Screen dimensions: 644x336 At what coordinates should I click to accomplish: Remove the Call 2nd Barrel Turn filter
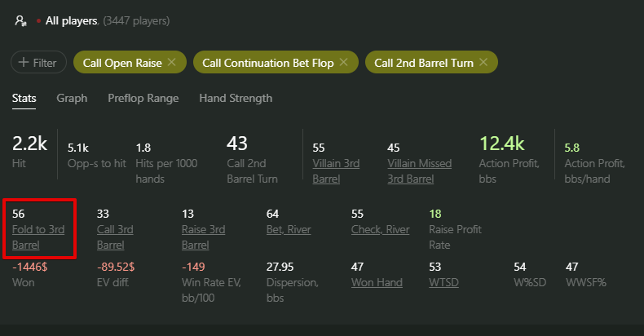483,62
